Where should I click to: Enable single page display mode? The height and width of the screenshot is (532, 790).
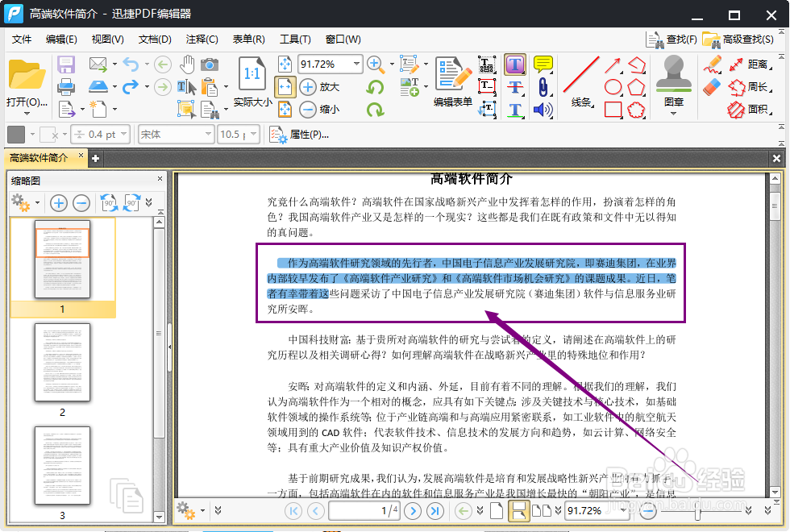click(x=497, y=510)
